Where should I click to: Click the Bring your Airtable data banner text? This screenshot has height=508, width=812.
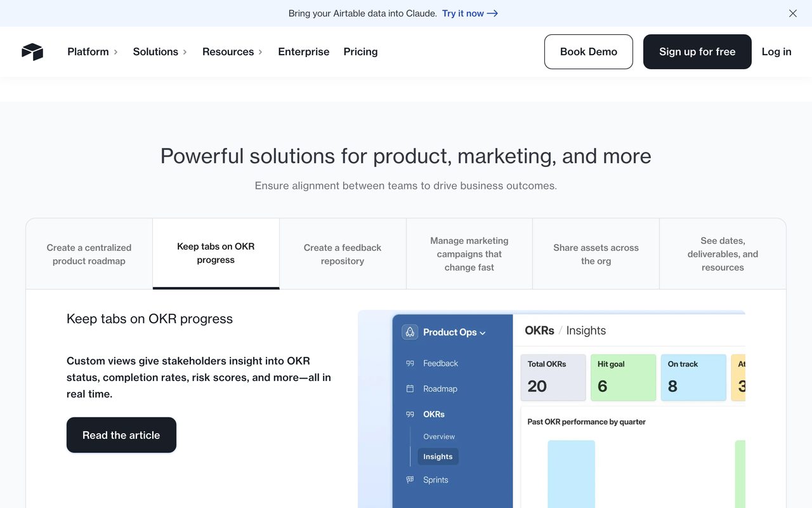(x=362, y=13)
